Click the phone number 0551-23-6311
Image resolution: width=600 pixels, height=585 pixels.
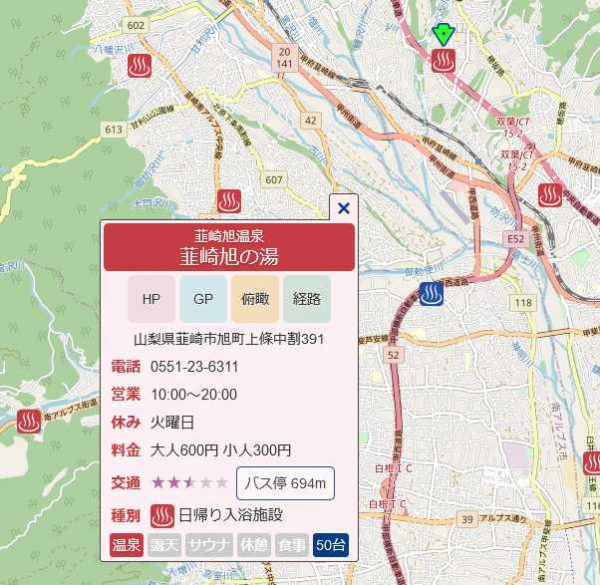(x=194, y=366)
